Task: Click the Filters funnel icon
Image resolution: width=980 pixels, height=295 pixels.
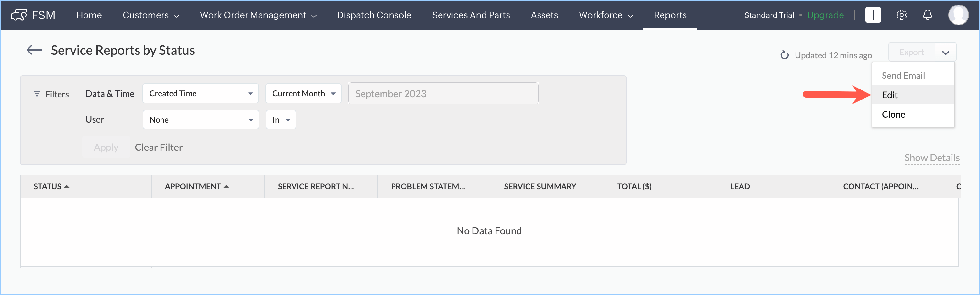Action: [x=37, y=94]
